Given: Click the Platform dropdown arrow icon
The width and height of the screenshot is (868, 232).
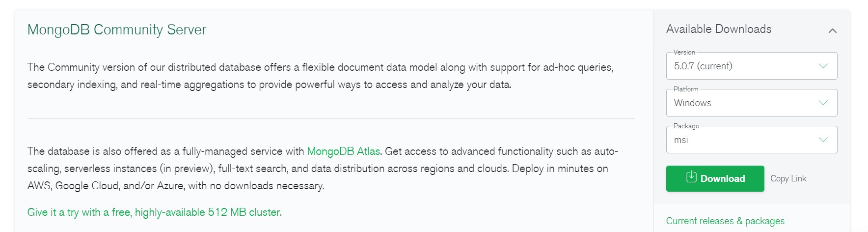Looking at the screenshot, I should point(823,103).
